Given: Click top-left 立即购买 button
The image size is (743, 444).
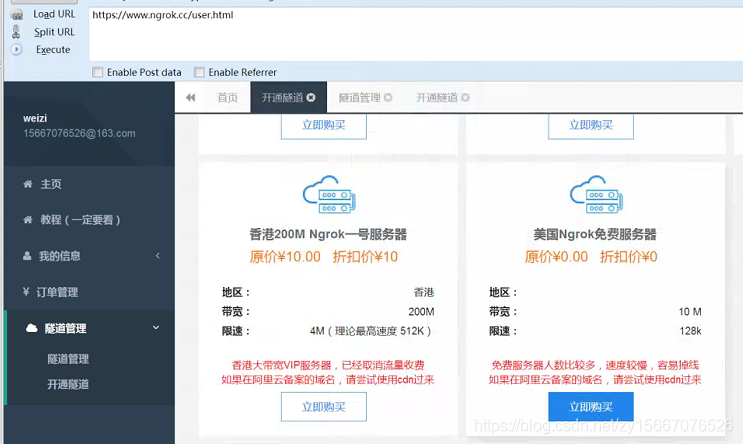Looking at the screenshot, I should [x=324, y=127].
